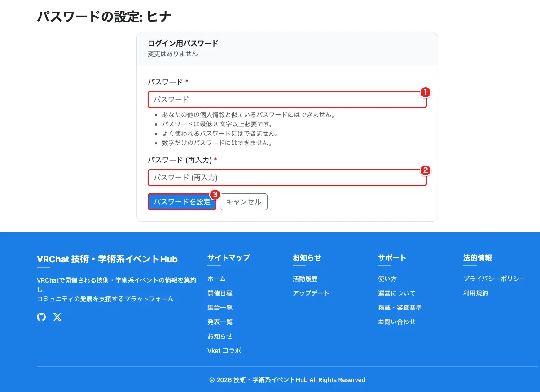
Task: Open the お知らせ link under サイトマップ
Action: click(220, 336)
